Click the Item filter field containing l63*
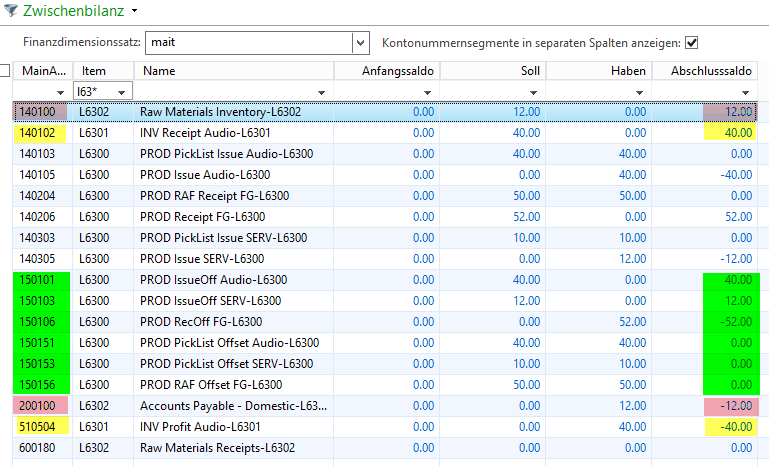Screen dimensions: 769x466 97,92
